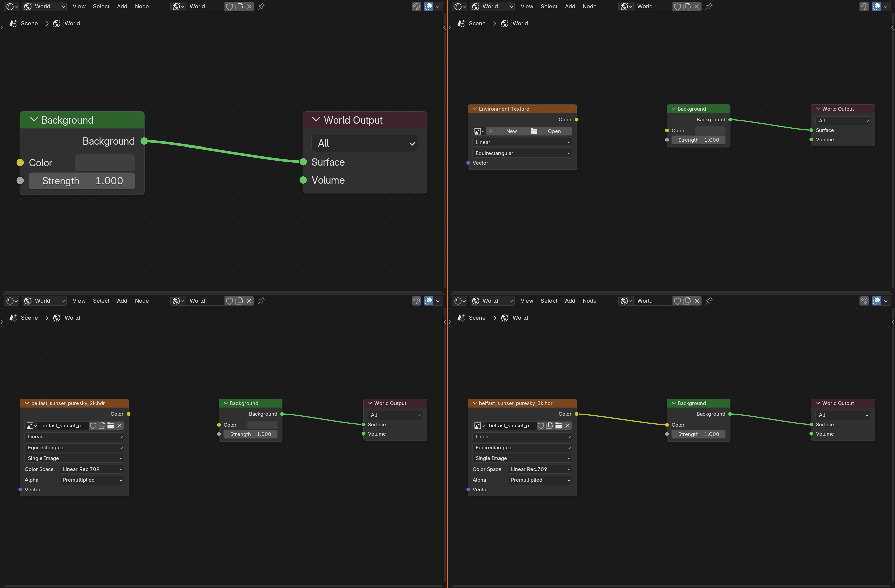
Task: Open Node menu in top-left editor
Action: (x=141, y=6)
